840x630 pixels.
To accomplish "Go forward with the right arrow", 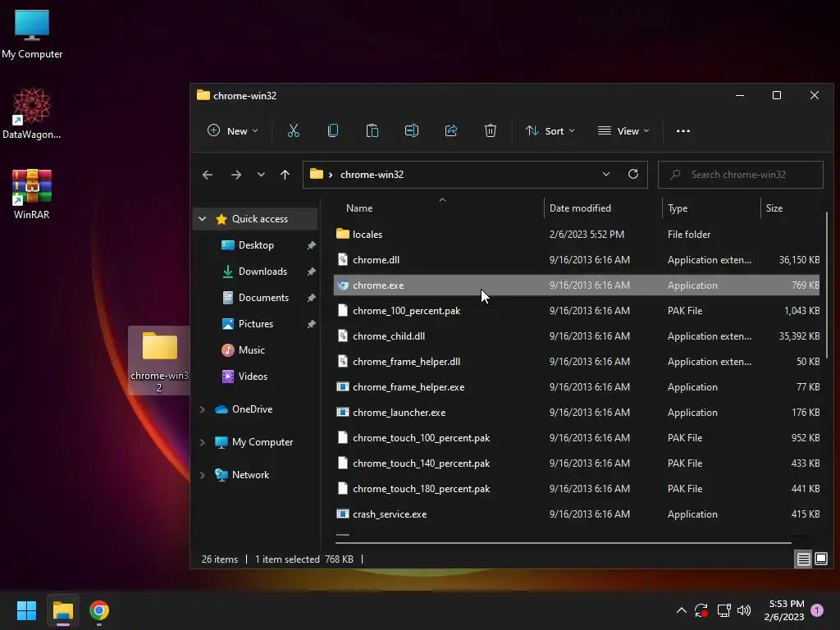I will pyautogui.click(x=235, y=175).
